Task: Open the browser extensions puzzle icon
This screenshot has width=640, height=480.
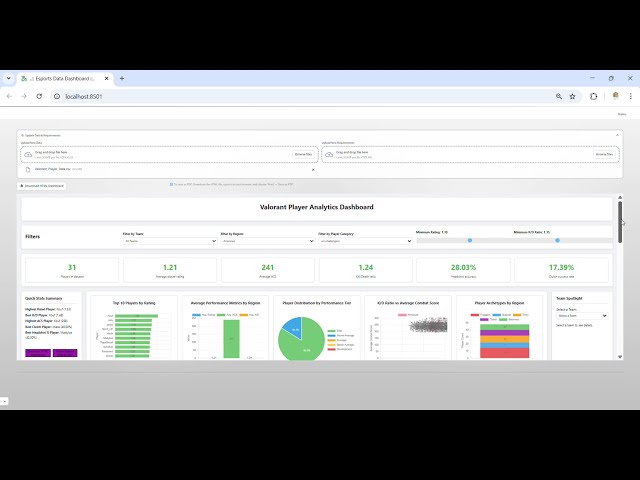Action: (593, 96)
